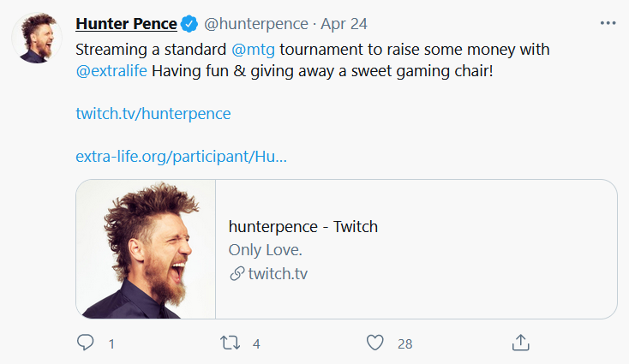Click the Hunter Pence display name

[x=126, y=23]
